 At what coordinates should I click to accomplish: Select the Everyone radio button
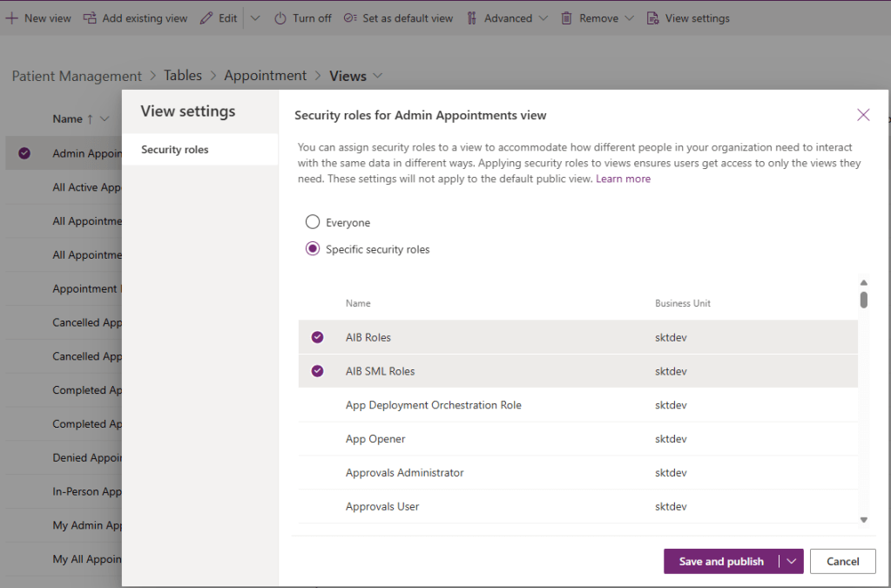click(313, 222)
